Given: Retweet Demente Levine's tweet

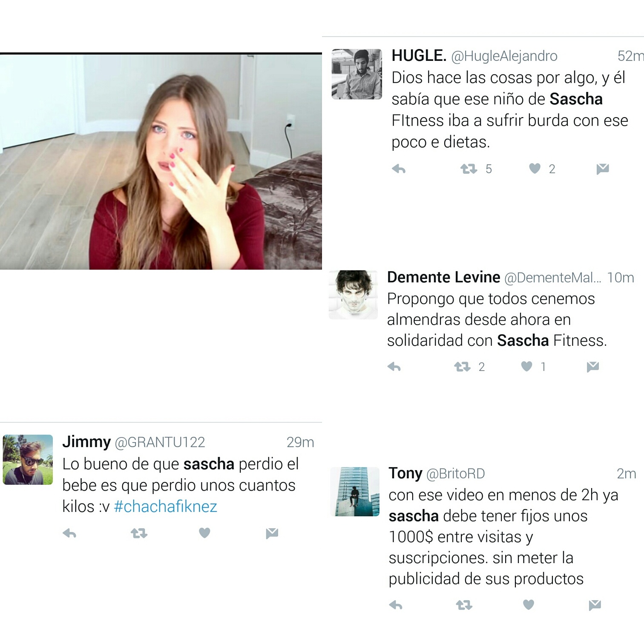Looking at the screenshot, I should point(462,367).
